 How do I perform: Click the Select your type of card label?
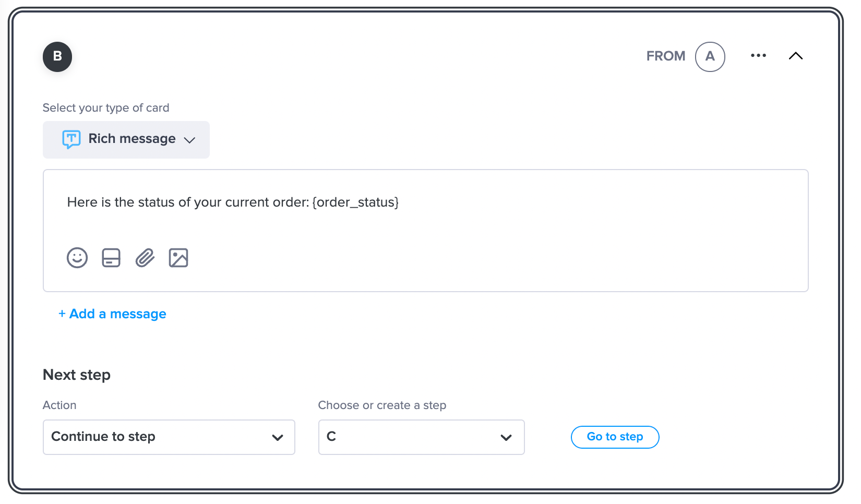(x=106, y=108)
